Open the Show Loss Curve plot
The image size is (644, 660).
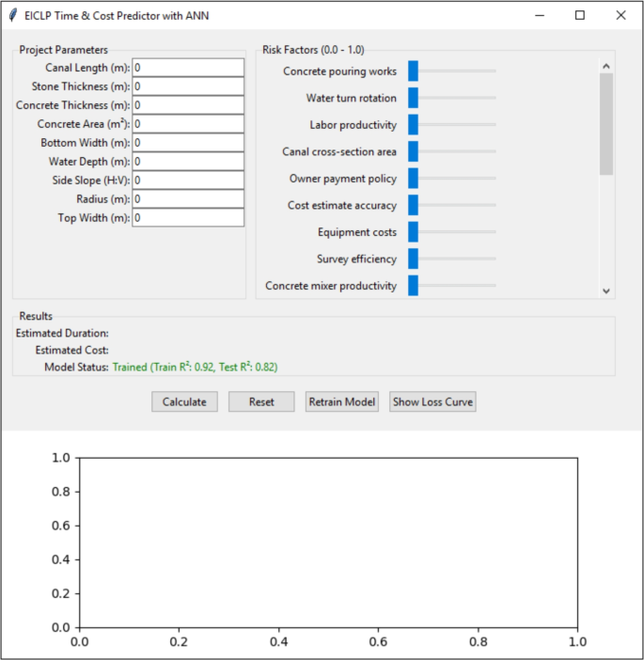(x=432, y=401)
